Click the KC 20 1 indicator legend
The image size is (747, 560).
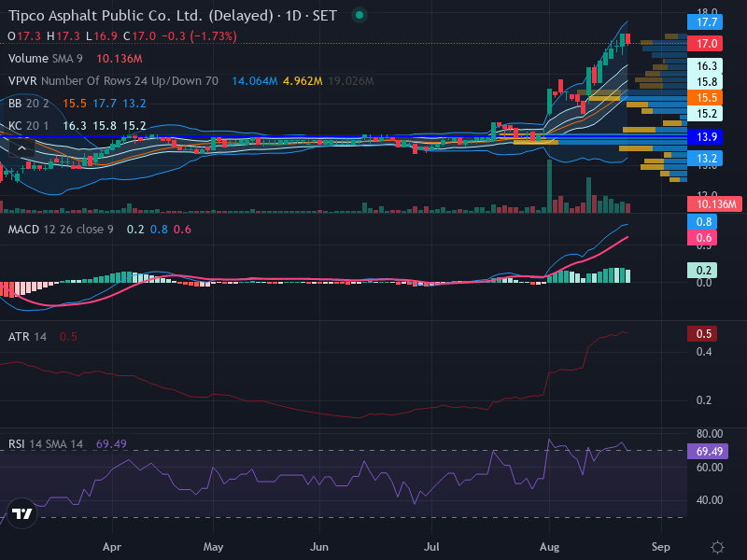tap(29, 126)
